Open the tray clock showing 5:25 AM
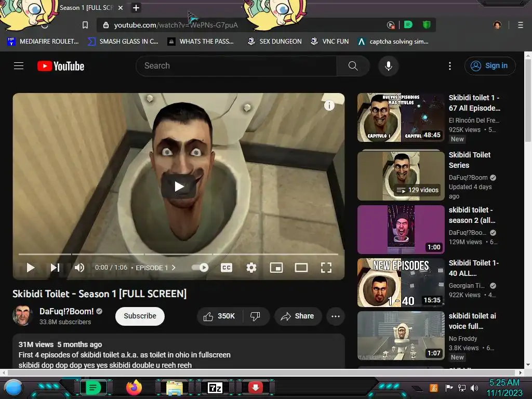The width and height of the screenshot is (532, 399). click(504, 388)
